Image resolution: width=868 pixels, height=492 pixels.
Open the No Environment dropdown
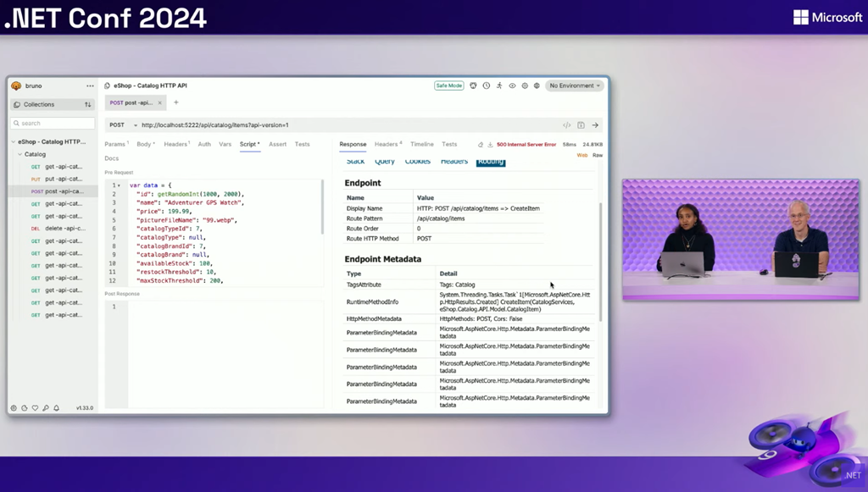(575, 86)
